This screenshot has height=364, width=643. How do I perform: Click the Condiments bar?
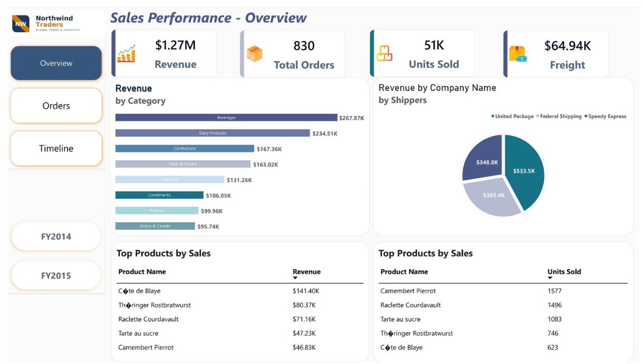click(159, 195)
